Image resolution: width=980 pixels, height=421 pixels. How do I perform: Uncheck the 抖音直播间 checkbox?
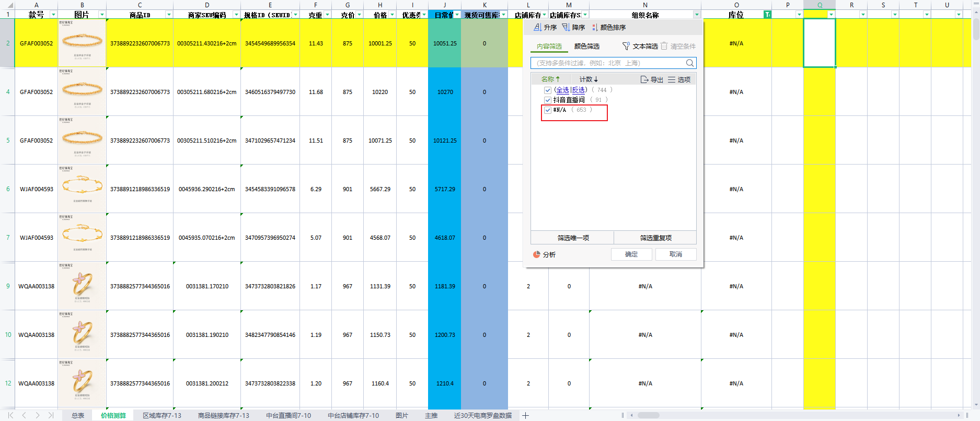(x=548, y=100)
